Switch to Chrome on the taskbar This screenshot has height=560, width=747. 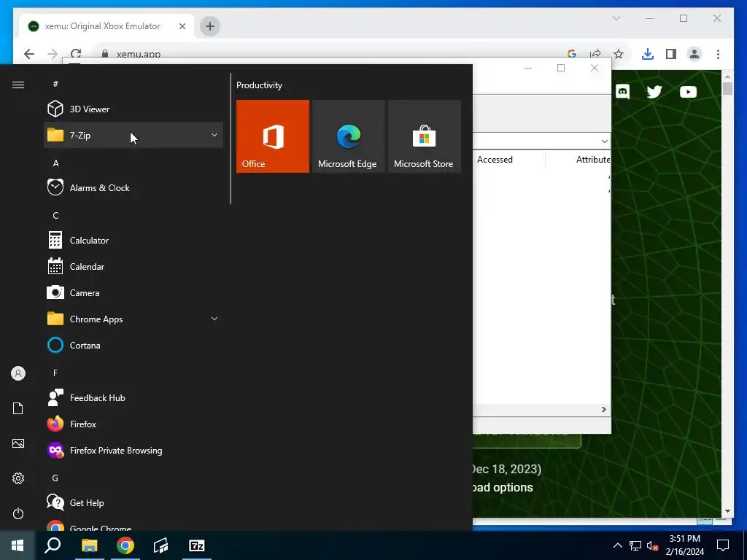pos(125,545)
